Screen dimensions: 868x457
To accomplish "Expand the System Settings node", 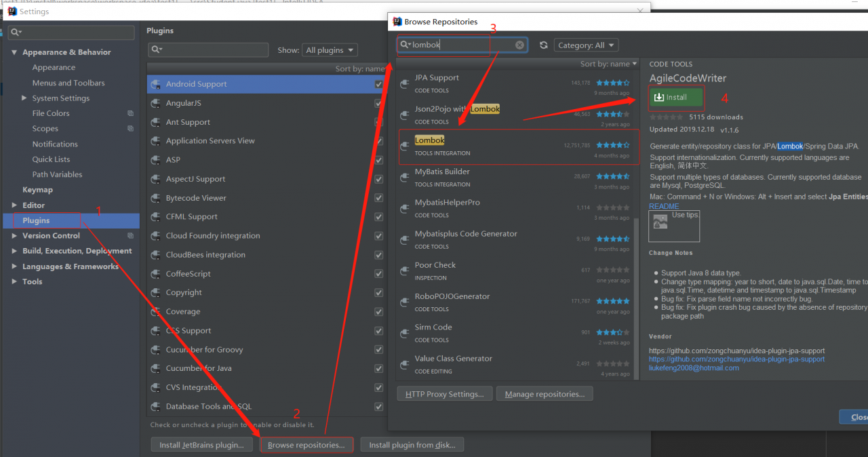I will click(24, 98).
